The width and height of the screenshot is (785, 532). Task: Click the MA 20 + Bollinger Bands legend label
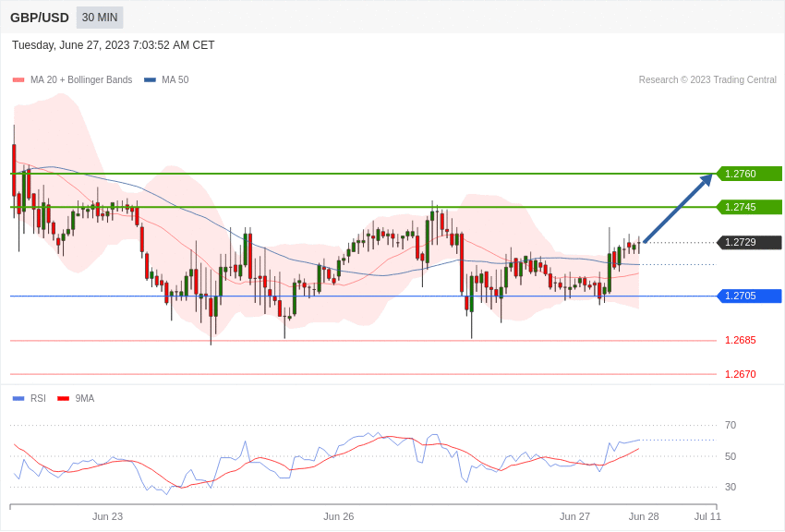pyautogui.click(x=81, y=80)
